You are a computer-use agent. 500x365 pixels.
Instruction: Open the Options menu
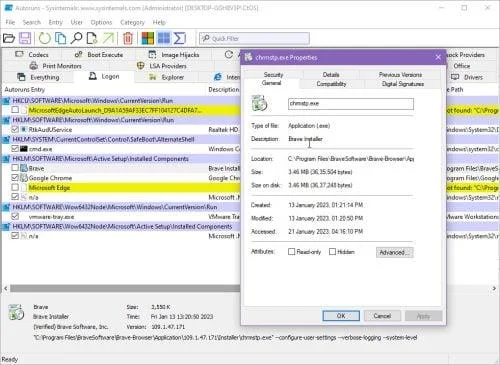(x=101, y=22)
